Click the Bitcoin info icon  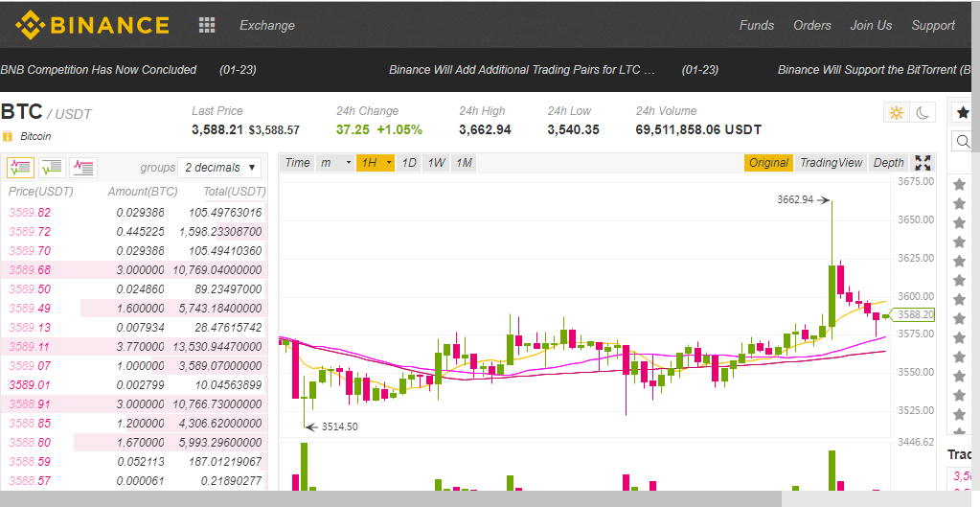coord(8,136)
